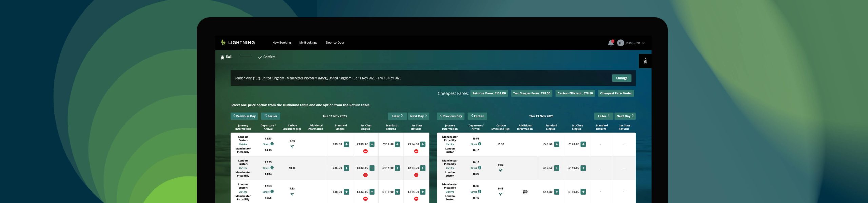Open My Bookings in top navigation
Viewport: 868px width, 203px height.
[x=308, y=43]
